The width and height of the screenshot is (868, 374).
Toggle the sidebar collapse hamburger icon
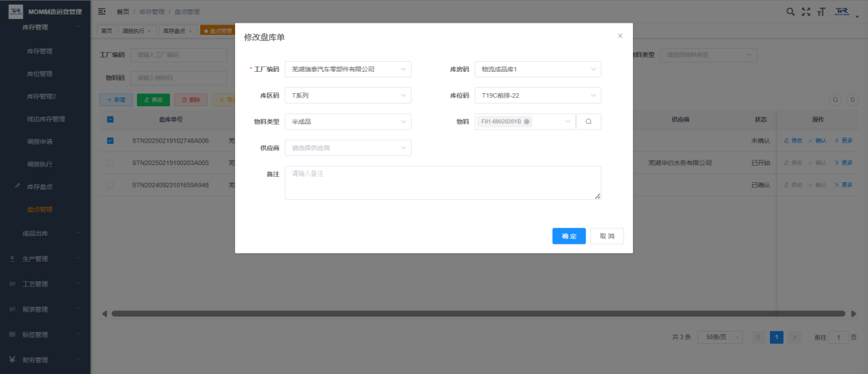pos(102,12)
